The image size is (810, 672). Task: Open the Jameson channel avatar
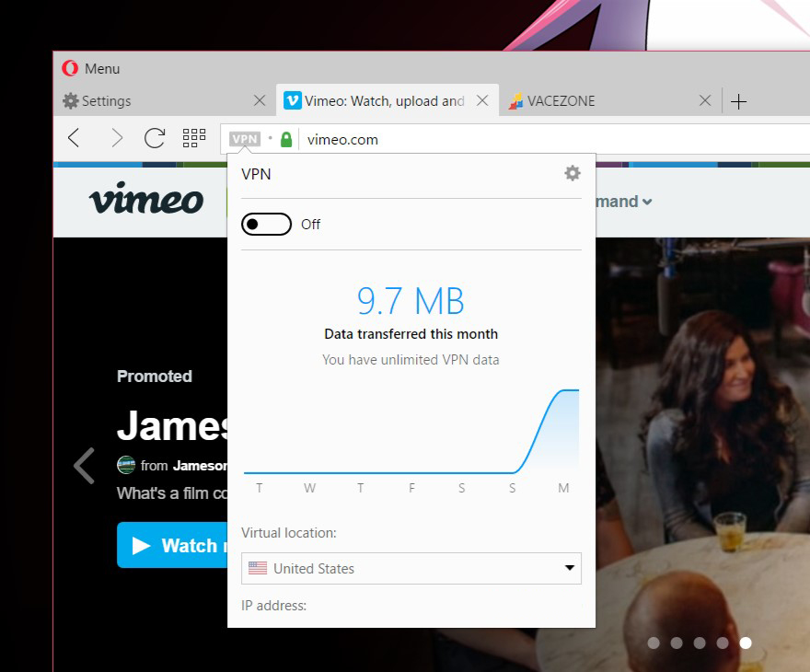pos(126,465)
